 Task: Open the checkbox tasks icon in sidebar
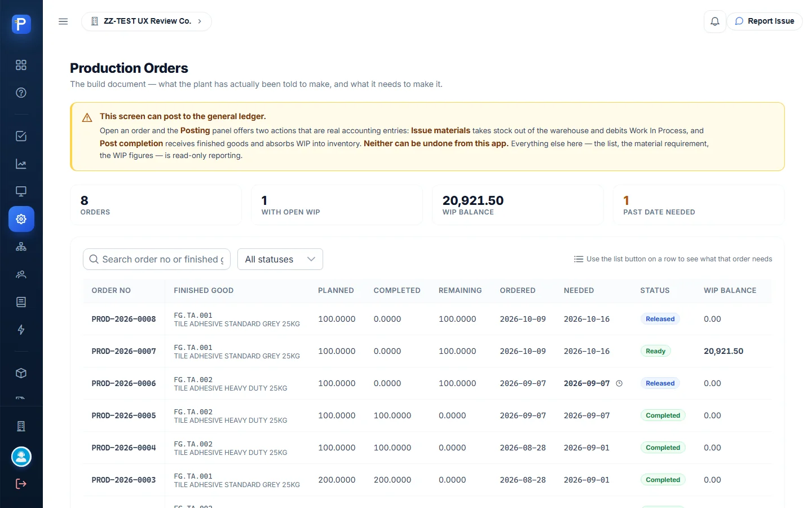pos(21,136)
